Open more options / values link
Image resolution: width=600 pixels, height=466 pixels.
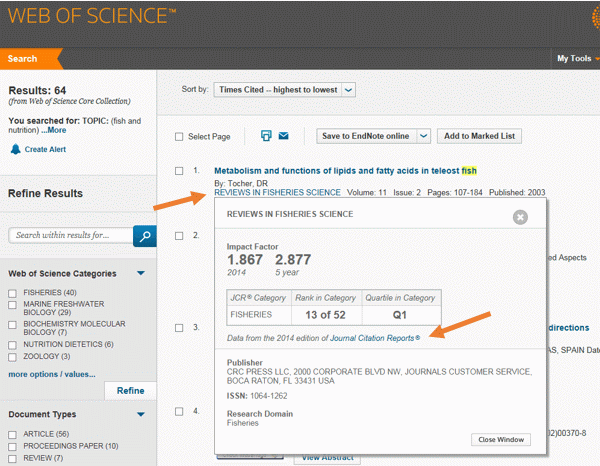pyautogui.click(x=52, y=374)
